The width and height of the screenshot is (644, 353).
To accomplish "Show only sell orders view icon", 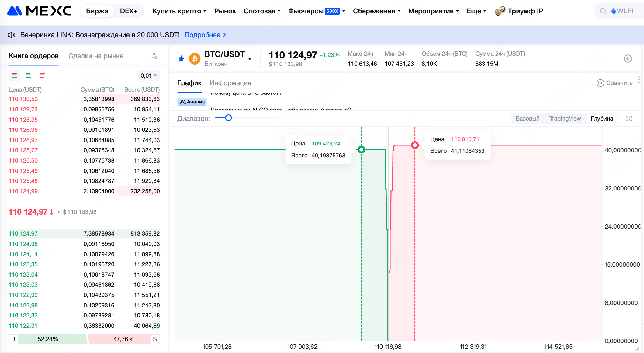I will [42, 75].
